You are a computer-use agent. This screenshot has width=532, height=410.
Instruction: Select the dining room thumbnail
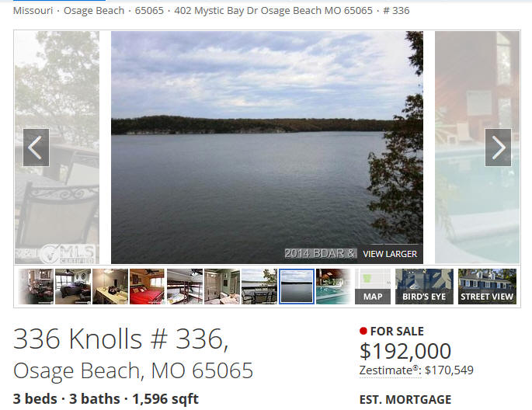[x=36, y=287]
